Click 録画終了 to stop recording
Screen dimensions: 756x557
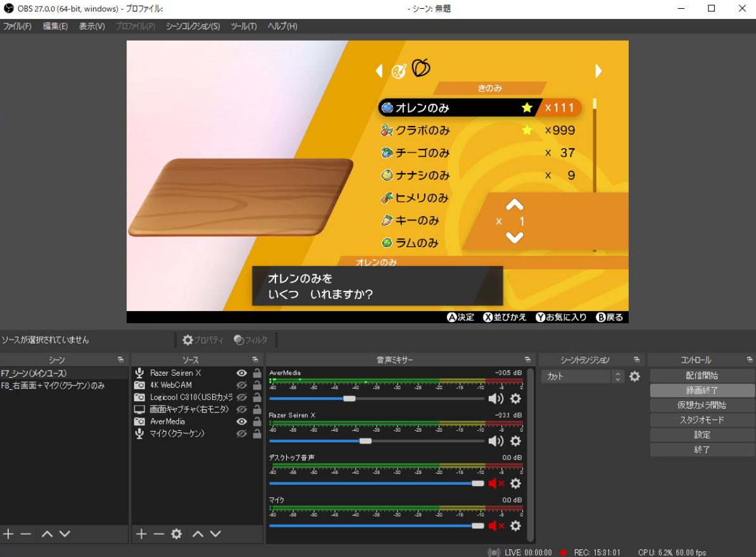coord(702,390)
